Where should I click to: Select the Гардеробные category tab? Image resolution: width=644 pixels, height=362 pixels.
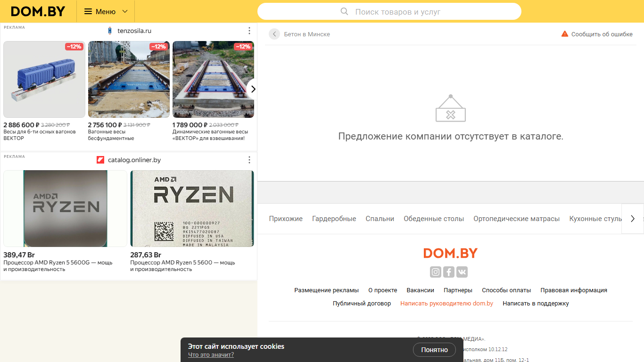(x=334, y=219)
